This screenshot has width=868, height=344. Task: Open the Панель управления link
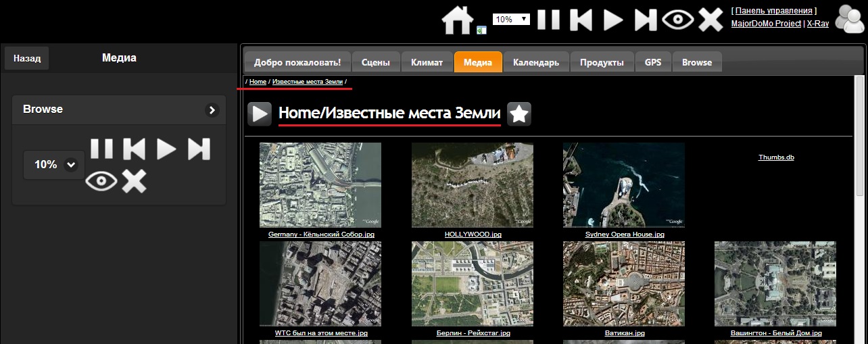[x=773, y=11]
